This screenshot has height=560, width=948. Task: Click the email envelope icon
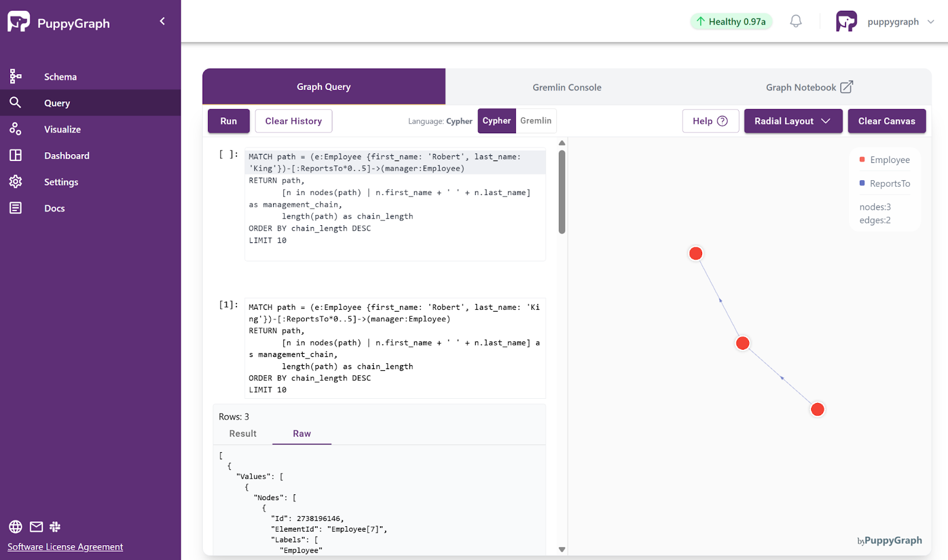coord(36,527)
